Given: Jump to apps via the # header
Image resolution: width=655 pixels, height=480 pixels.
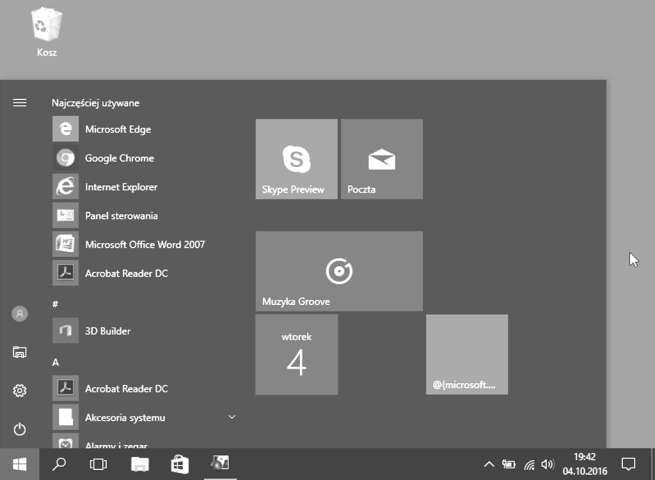Looking at the screenshot, I should 55,304.
